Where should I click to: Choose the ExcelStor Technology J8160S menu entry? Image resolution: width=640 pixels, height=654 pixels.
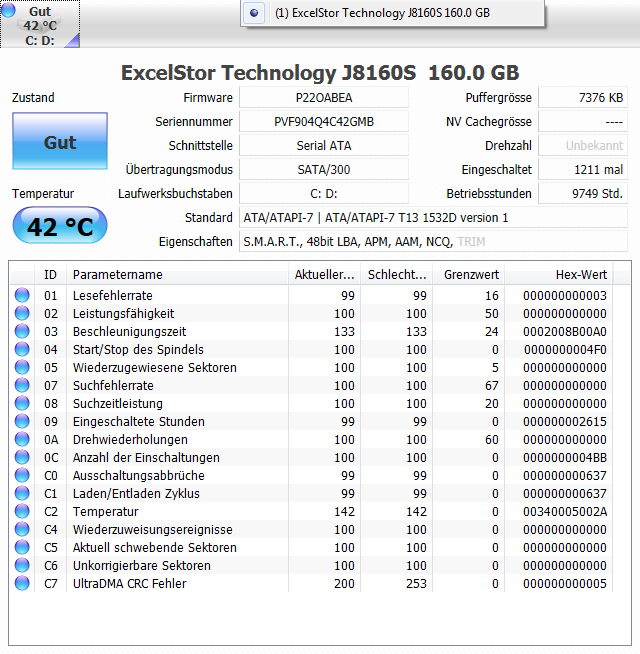[x=392, y=13]
